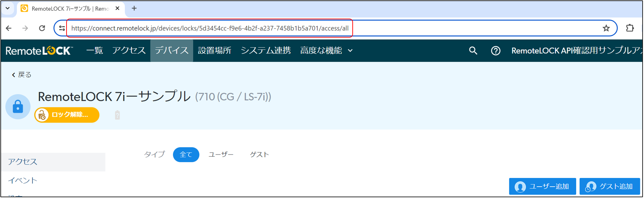
Task: Click the ユーザー追加 button
Action: pyautogui.click(x=542, y=187)
